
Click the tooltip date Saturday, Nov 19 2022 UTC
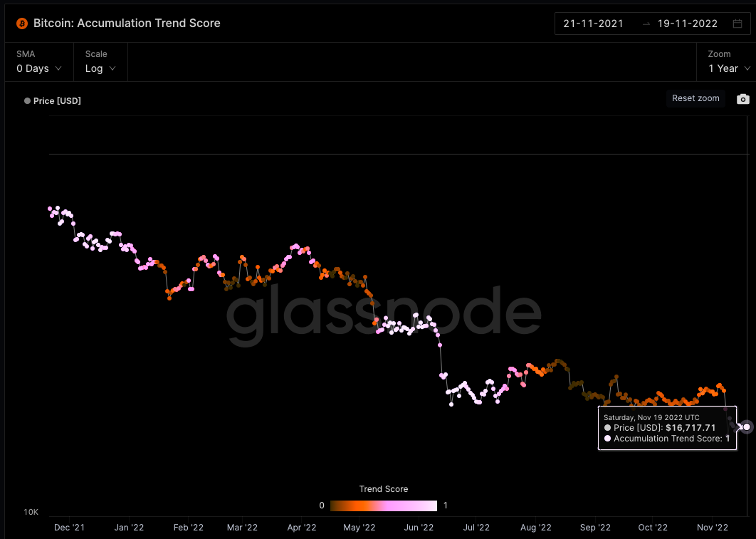click(x=651, y=417)
